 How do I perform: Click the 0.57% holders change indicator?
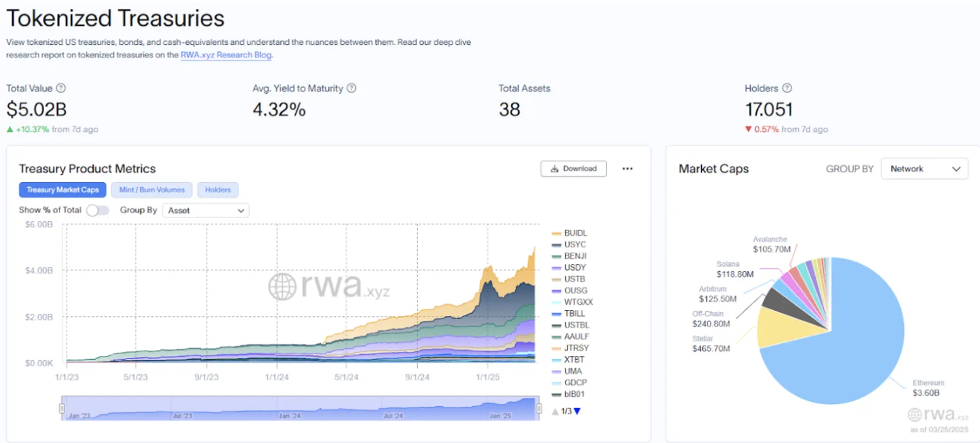coord(786,129)
